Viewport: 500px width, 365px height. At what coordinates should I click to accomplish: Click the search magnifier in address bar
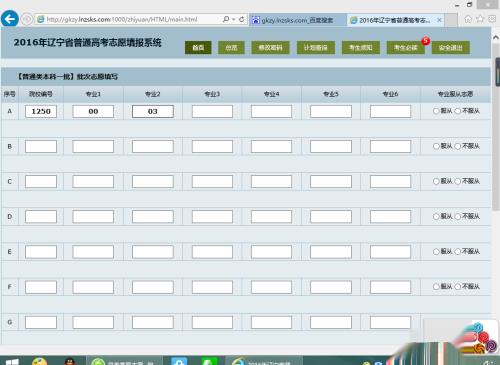point(226,19)
